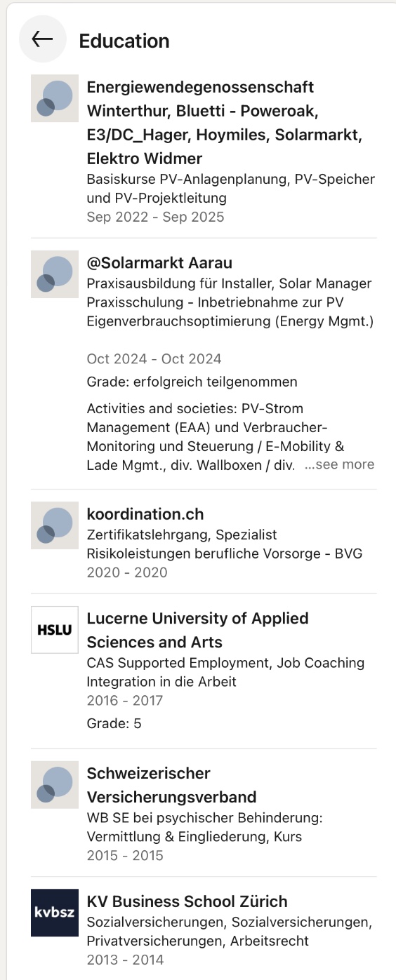Open the @Solarmarkt Aarau entry title
The height and width of the screenshot is (980, 396).
point(159,263)
